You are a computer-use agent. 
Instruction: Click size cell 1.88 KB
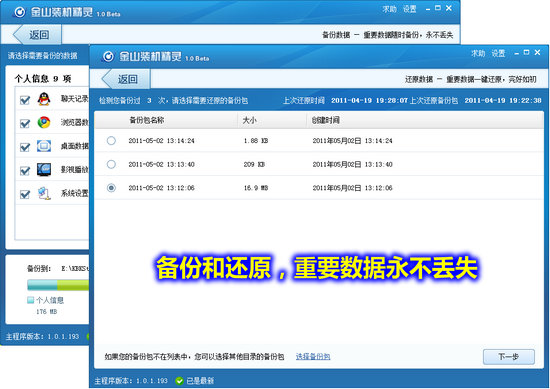coord(256,141)
